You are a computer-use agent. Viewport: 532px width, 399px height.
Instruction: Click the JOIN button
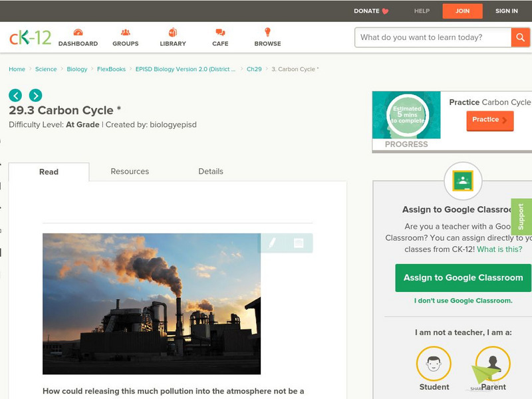(462, 11)
